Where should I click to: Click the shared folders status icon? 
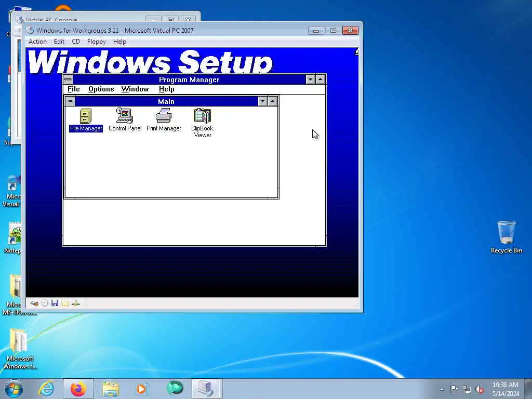click(x=65, y=303)
